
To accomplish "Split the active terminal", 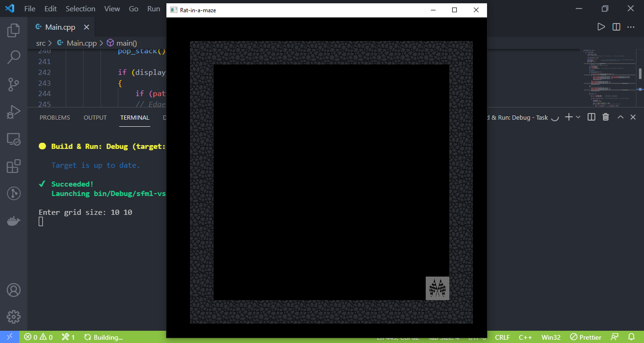I will click(x=591, y=117).
